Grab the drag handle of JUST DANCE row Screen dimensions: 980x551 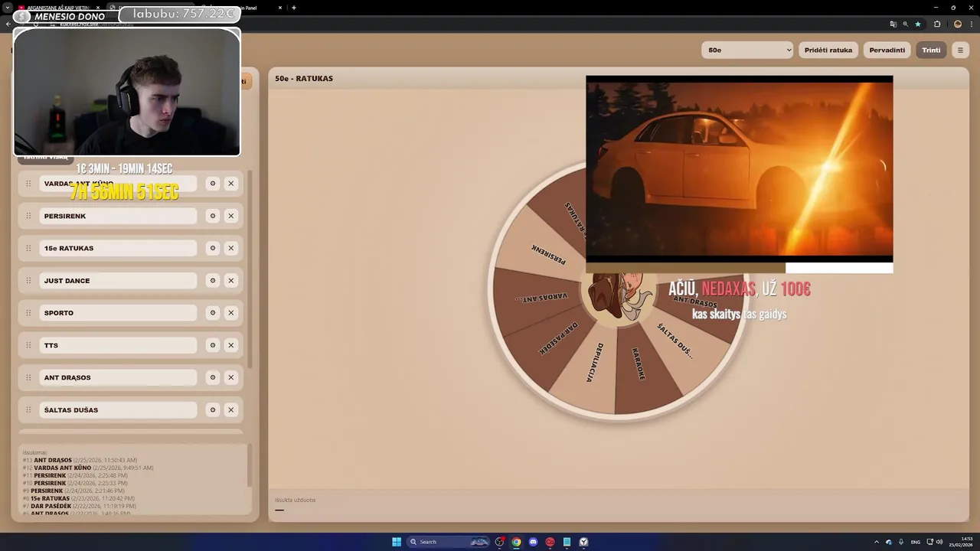(x=28, y=280)
